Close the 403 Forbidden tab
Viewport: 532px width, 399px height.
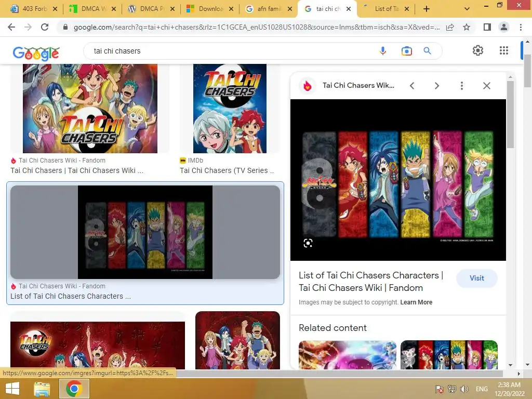tap(55, 9)
